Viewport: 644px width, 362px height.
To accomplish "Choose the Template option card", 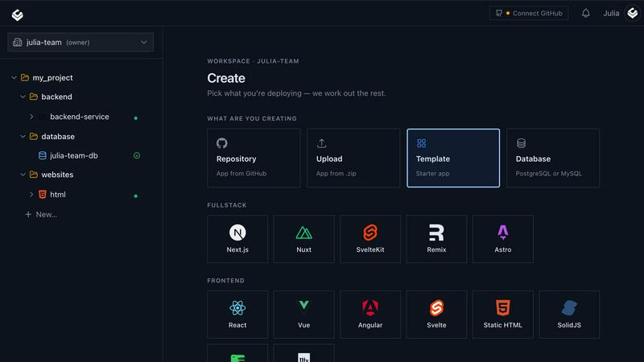I will click(453, 158).
